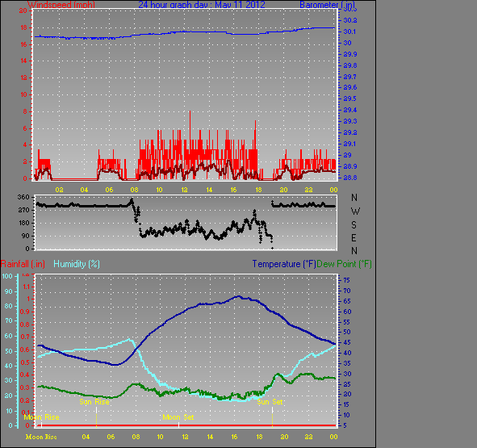Screen dimensions: 477x448
Task: Click the 'Moon Set' marker label
Action: (178, 417)
